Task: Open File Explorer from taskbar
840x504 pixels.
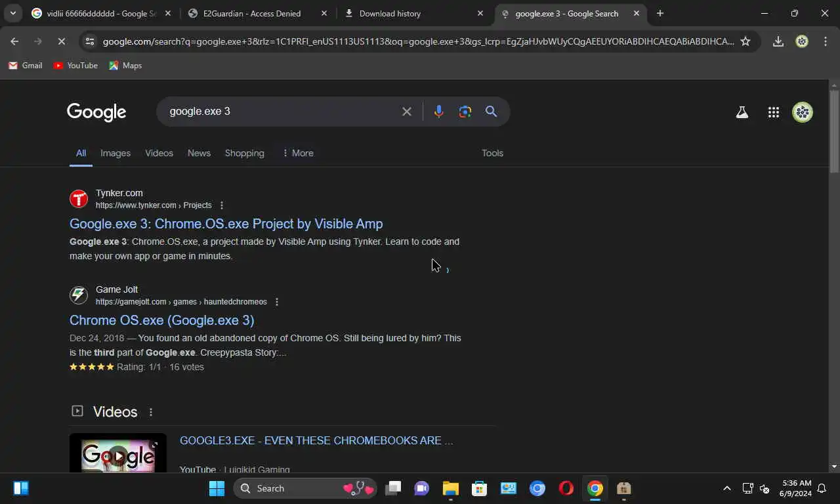Action: tap(450, 488)
